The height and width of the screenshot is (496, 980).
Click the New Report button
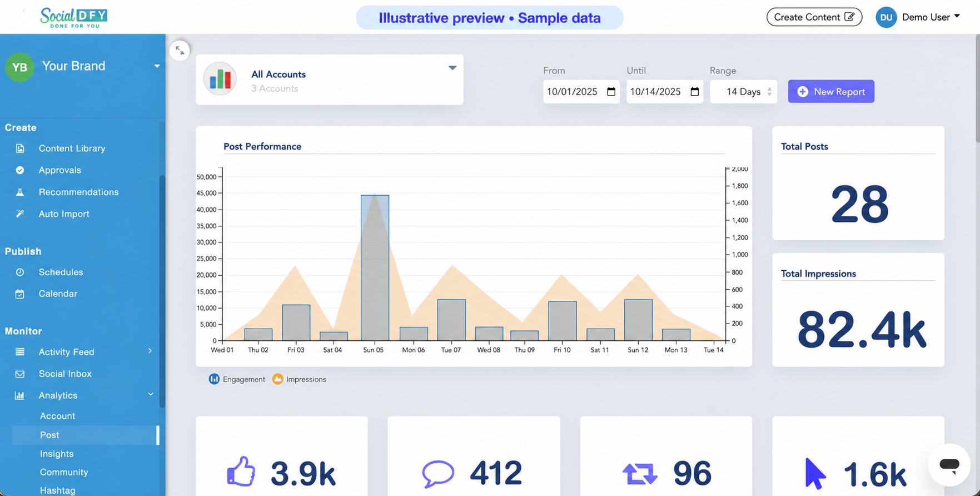click(x=831, y=92)
